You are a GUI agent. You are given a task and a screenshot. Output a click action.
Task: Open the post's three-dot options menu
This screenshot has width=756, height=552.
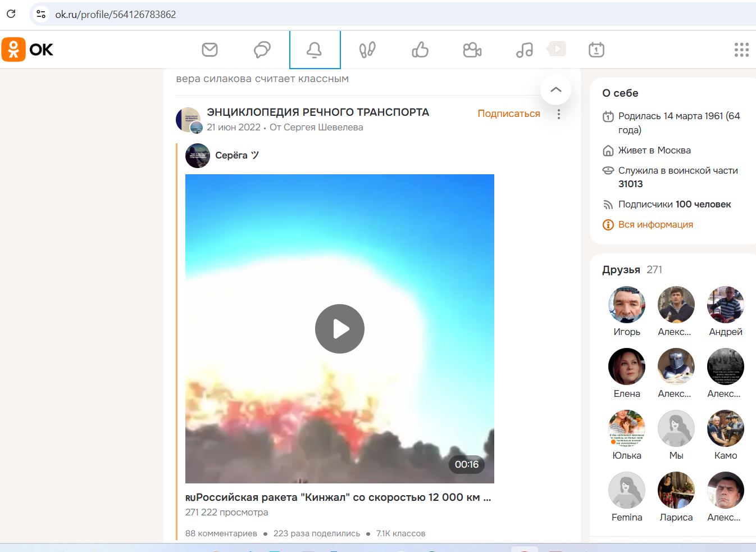(558, 114)
